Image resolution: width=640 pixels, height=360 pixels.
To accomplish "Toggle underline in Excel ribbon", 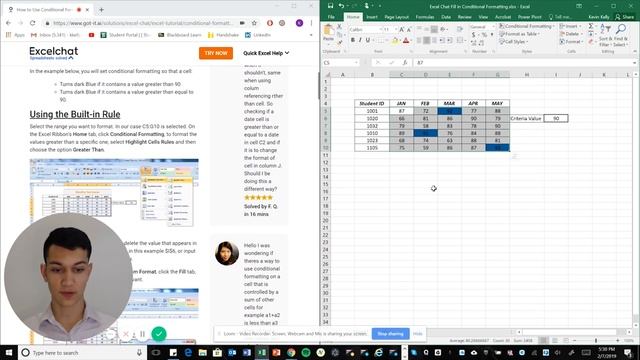I will tap(367, 40).
